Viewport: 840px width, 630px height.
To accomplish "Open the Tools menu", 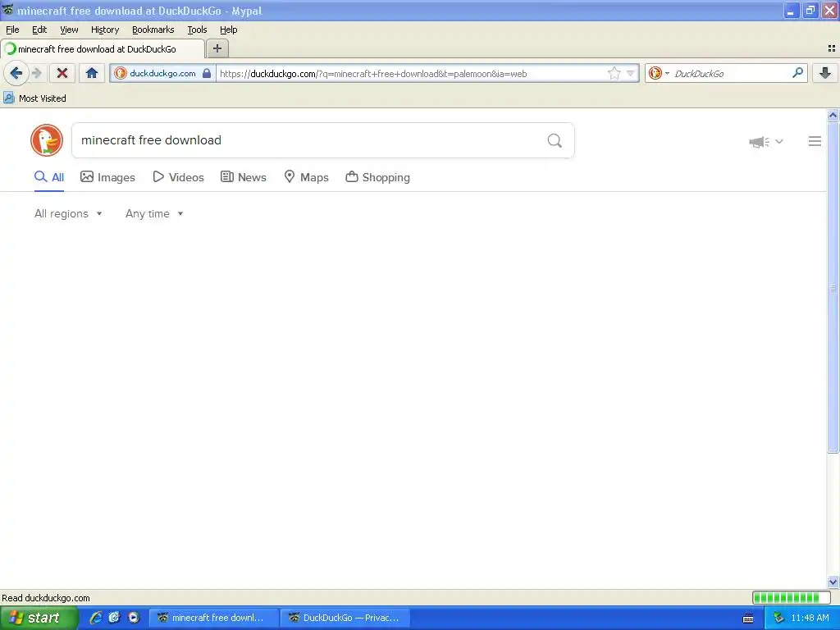I will tap(197, 30).
